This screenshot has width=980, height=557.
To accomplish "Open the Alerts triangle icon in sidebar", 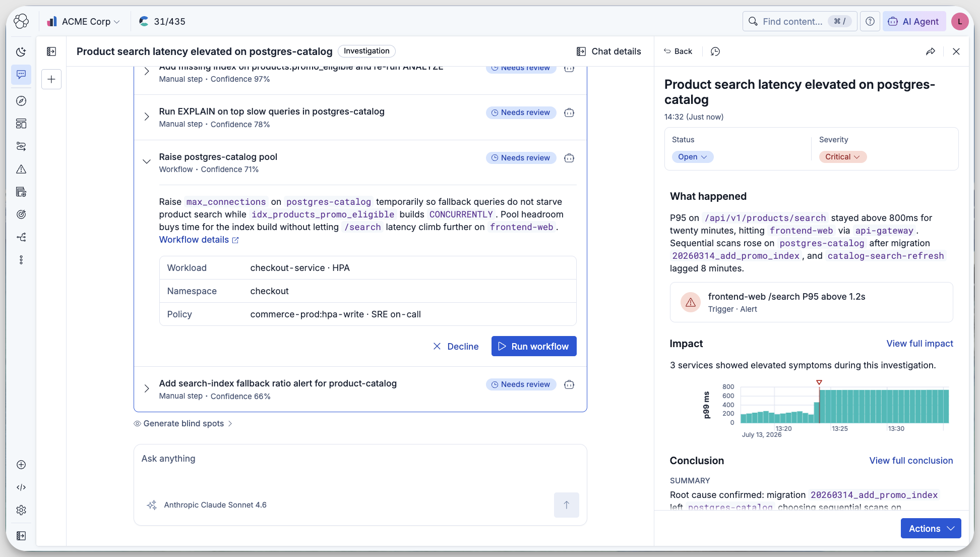I will click(21, 169).
